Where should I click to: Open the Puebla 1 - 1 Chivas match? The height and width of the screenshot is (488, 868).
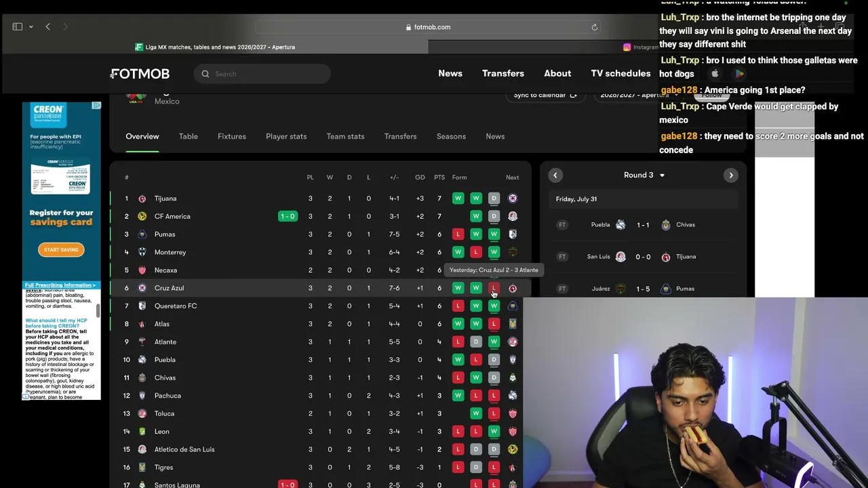pos(643,225)
